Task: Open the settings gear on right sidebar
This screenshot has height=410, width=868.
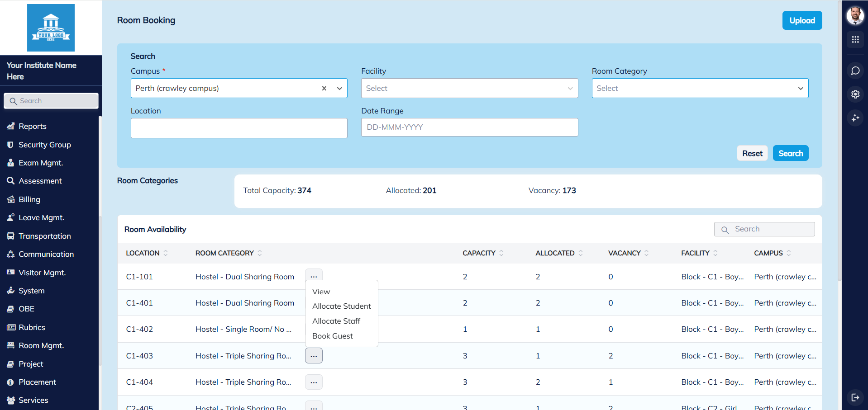Action: point(855,94)
